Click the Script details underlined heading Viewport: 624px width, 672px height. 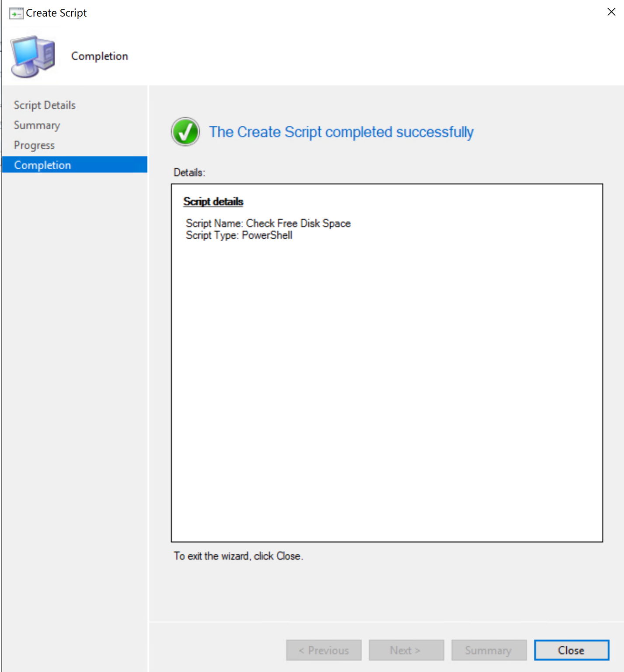(x=213, y=202)
